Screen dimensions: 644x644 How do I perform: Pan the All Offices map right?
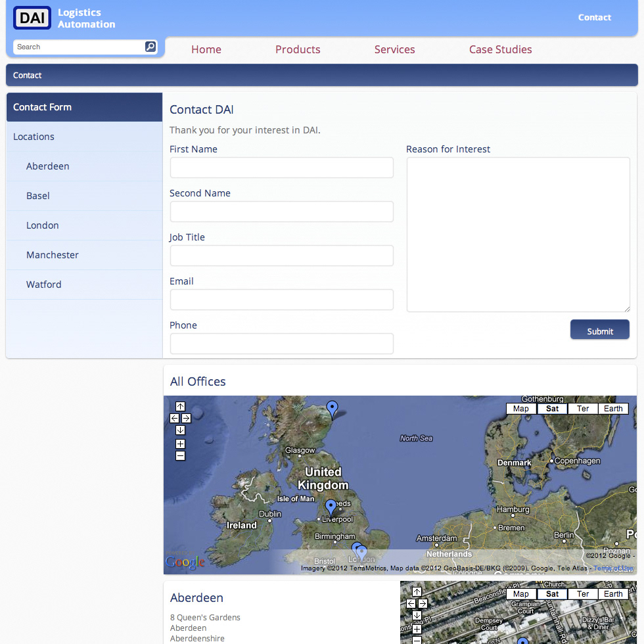click(187, 418)
